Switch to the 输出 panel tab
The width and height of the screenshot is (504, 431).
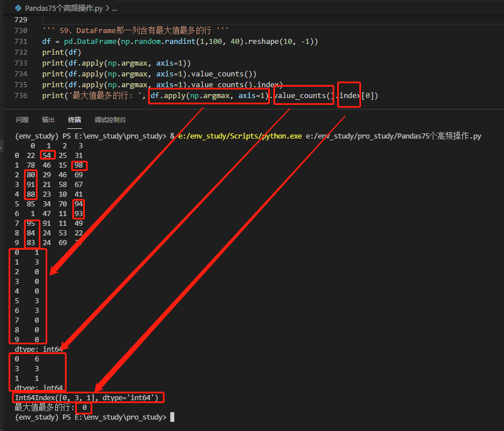48,120
